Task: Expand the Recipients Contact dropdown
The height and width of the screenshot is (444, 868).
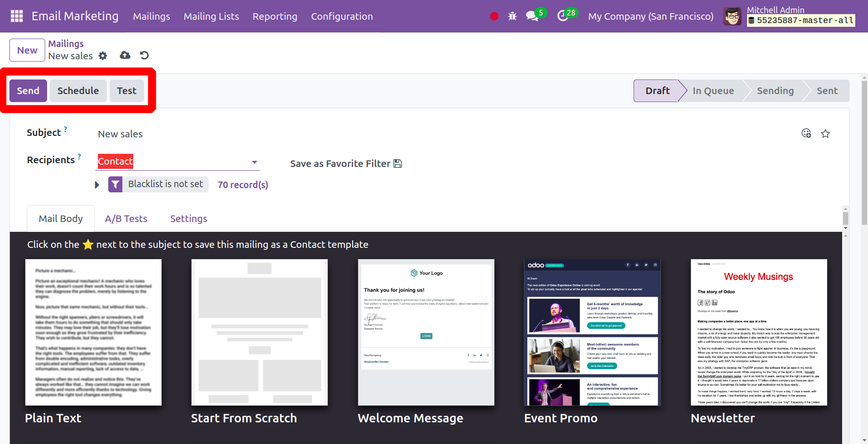Action: click(x=254, y=162)
